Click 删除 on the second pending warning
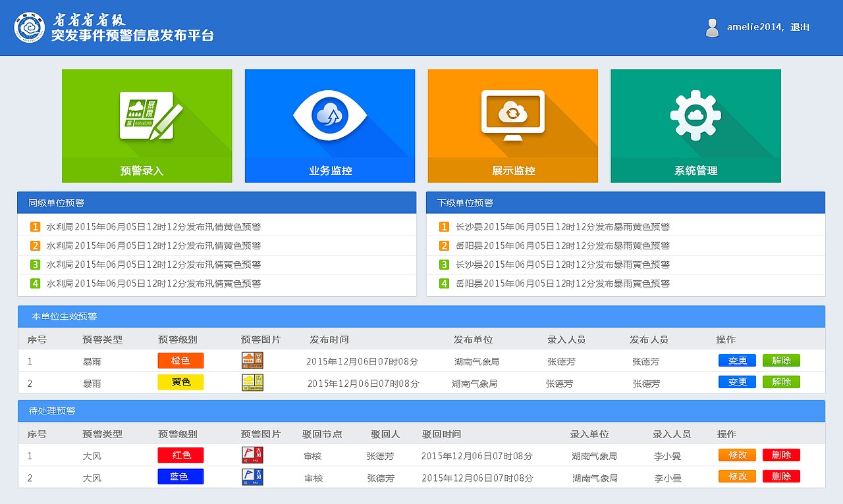Viewport: 843px width, 504px height. [x=780, y=476]
